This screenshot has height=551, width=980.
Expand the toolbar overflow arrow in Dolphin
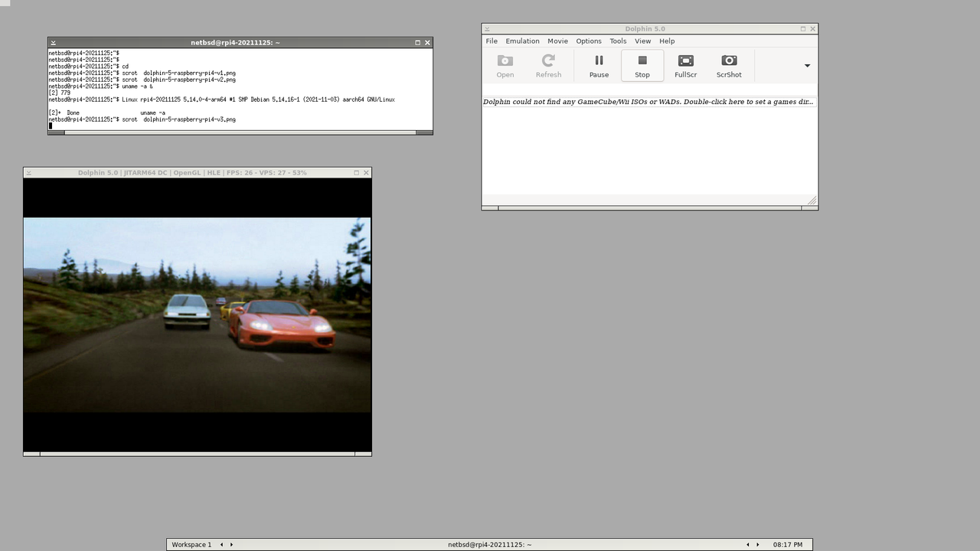click(807, 66)
